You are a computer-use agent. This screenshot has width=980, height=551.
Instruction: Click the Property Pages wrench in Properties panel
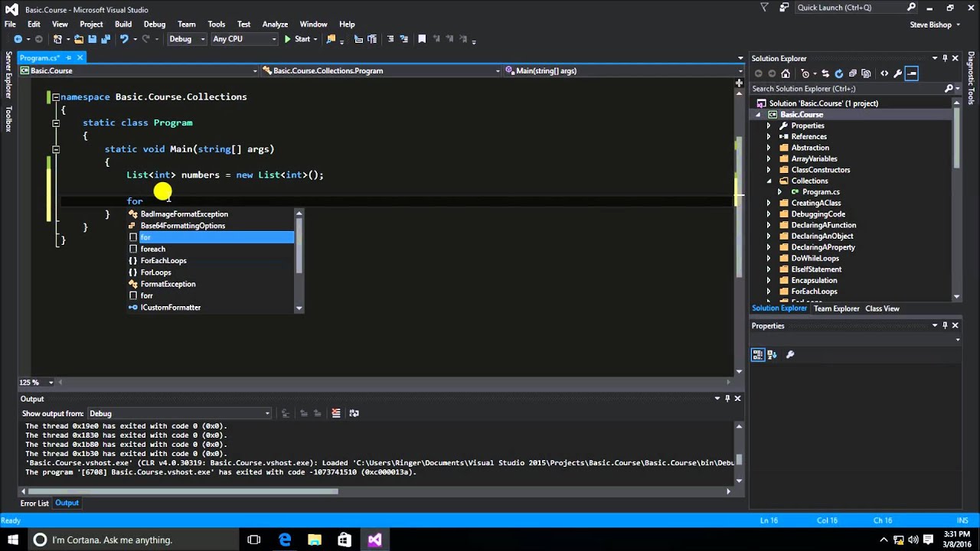pos(790,354)
